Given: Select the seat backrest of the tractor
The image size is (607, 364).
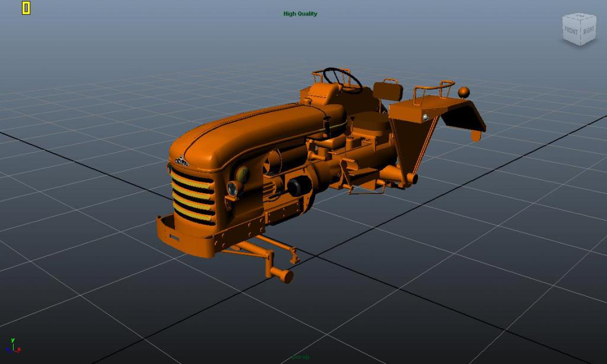Looking at the screenshot, I should pos(388,92).
